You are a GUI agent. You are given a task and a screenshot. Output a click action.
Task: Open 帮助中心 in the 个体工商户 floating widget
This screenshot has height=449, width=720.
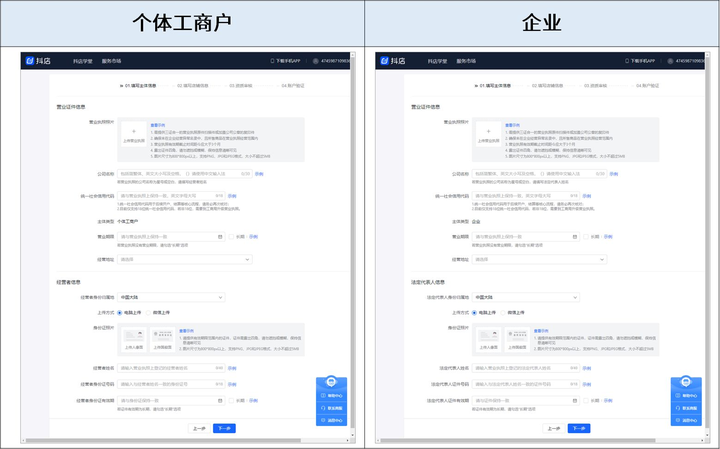coord(332,395)
